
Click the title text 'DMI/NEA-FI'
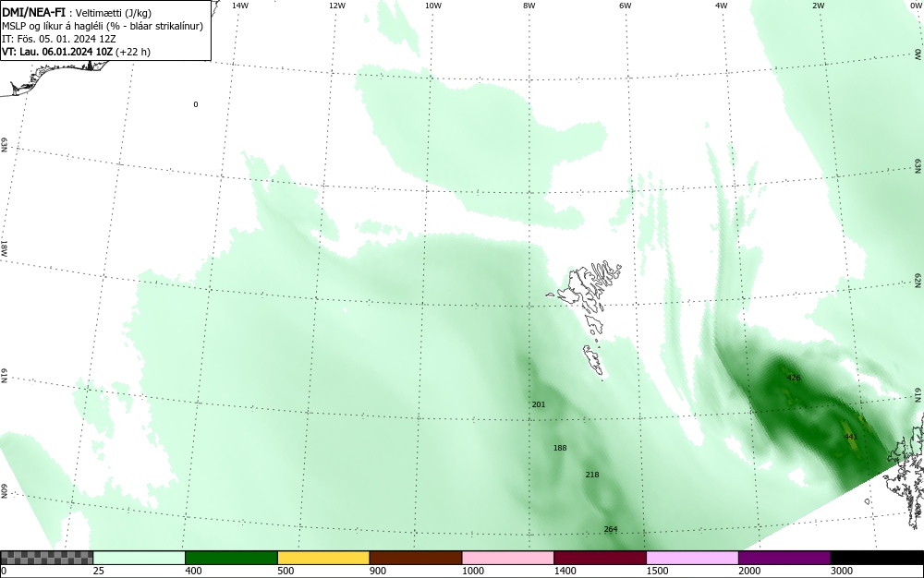coord(33,12)
